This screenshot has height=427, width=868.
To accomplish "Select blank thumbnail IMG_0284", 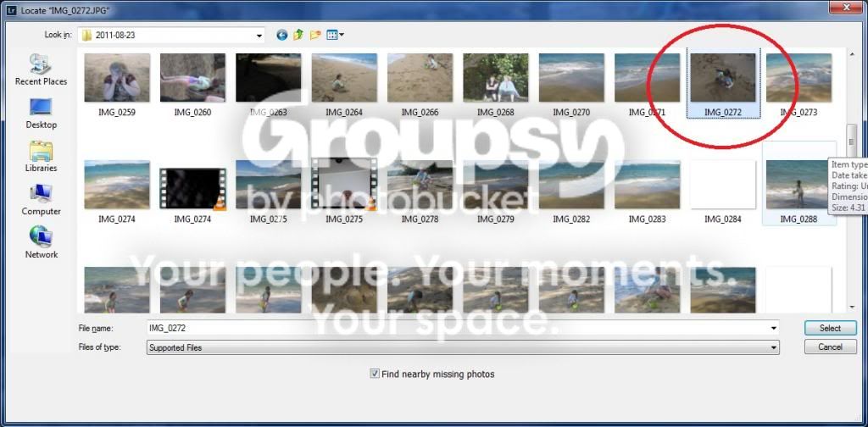I will [x=723, y=185].
